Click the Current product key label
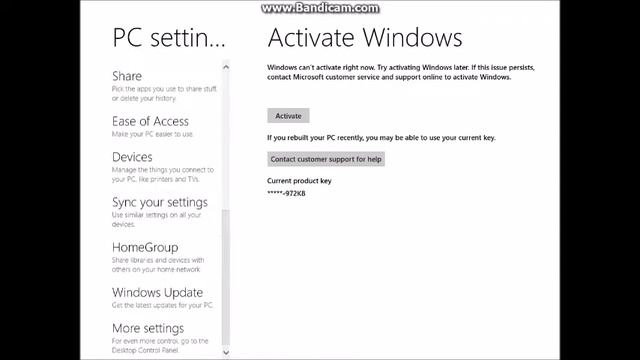Image resolution: width=640 pixels, height=360 pixels. tap(299, 181)
